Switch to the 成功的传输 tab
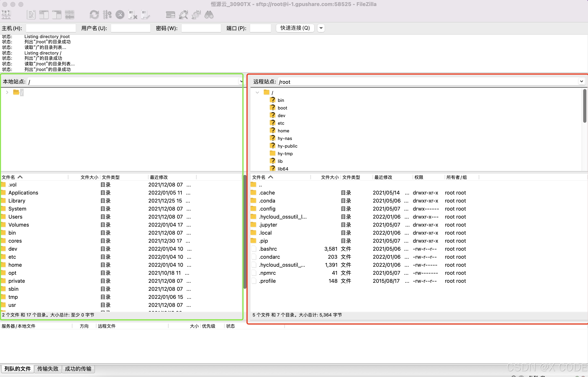This screenshot has height=377, width=588. coord(78,368)
